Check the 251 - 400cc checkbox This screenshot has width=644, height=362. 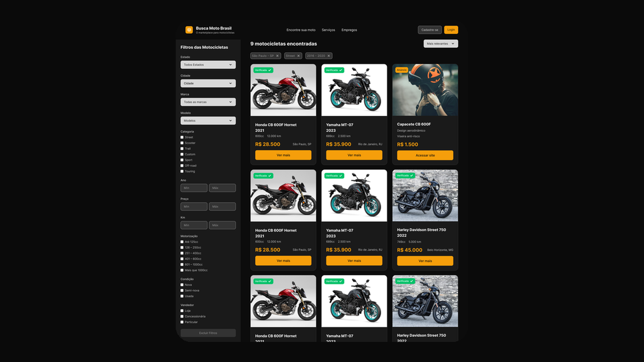point(182,253)
